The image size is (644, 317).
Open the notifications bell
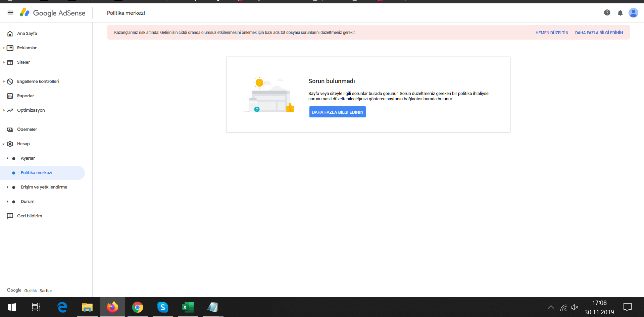(620, 13)
